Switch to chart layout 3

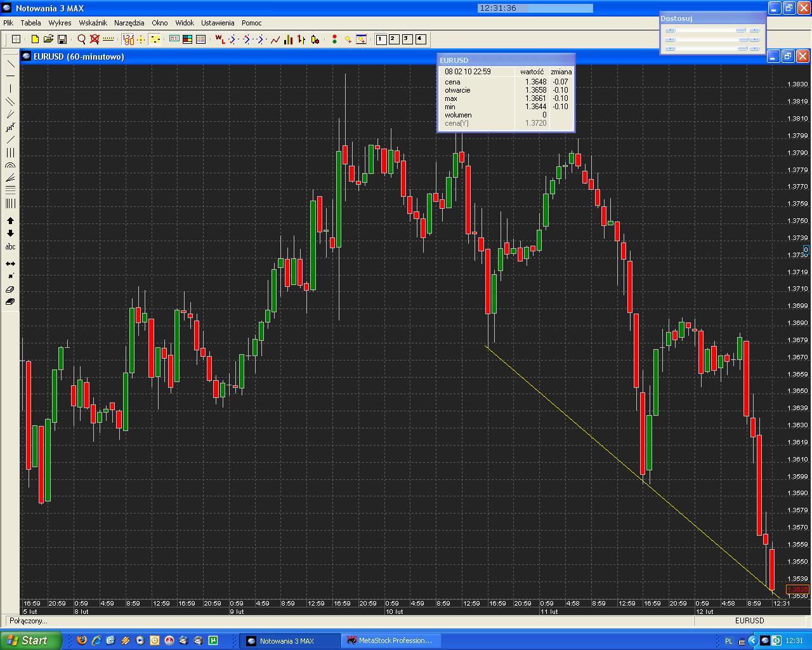[407, 39]
